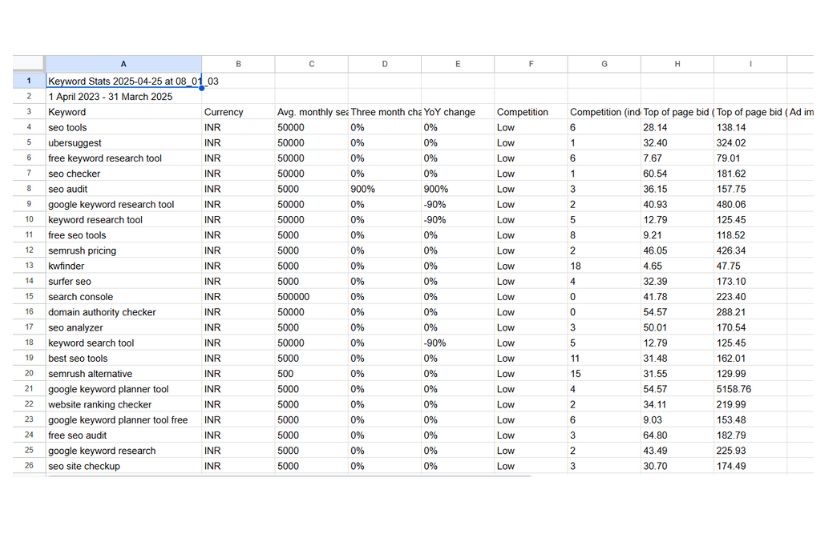Select column B header

click(x=238, y=64)
